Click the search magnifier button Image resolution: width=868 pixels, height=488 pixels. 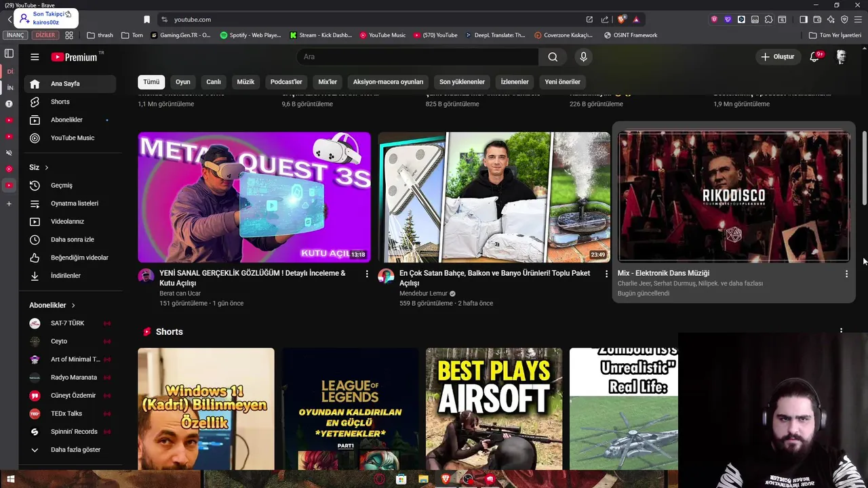tap(553, 57)
